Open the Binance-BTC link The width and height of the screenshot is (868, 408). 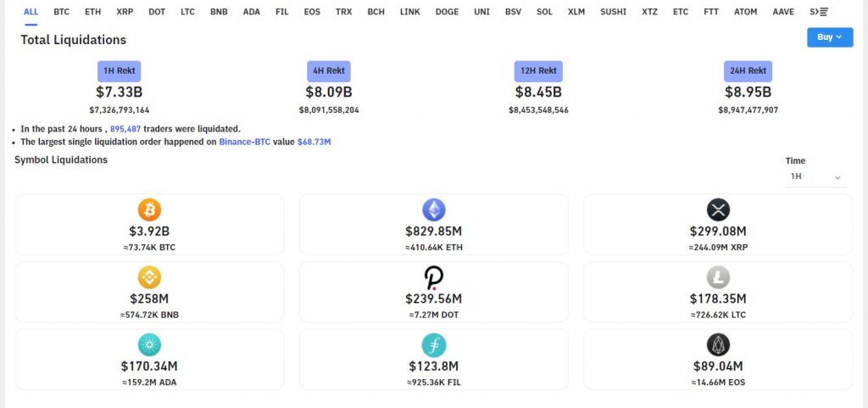coord(245,142)
